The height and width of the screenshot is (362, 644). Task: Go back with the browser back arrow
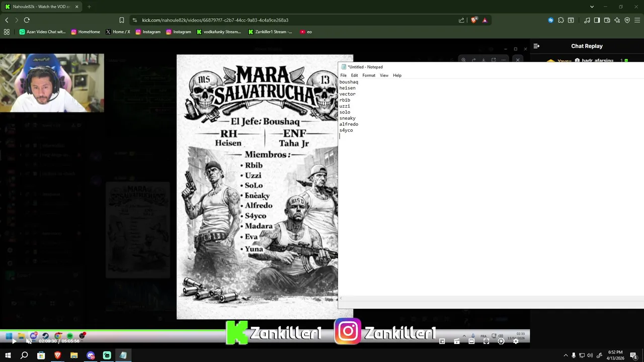[7, 20]
